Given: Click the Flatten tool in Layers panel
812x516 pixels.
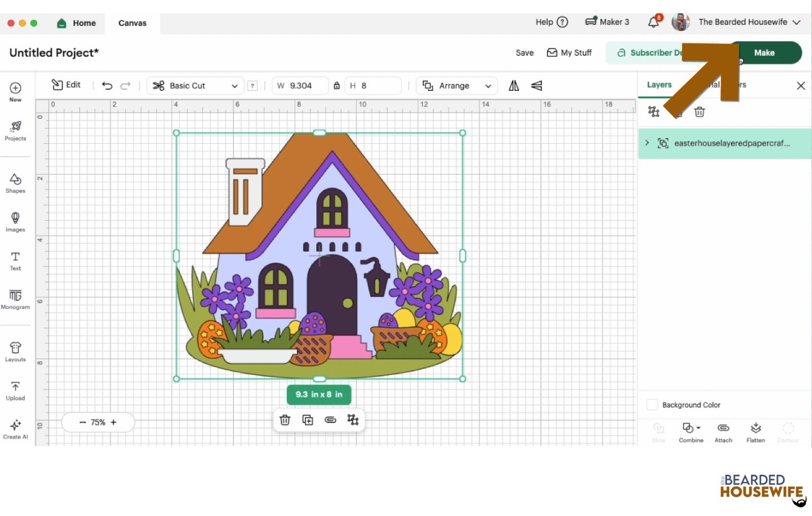Looking at the screenshot, I should tap(756, 432).
